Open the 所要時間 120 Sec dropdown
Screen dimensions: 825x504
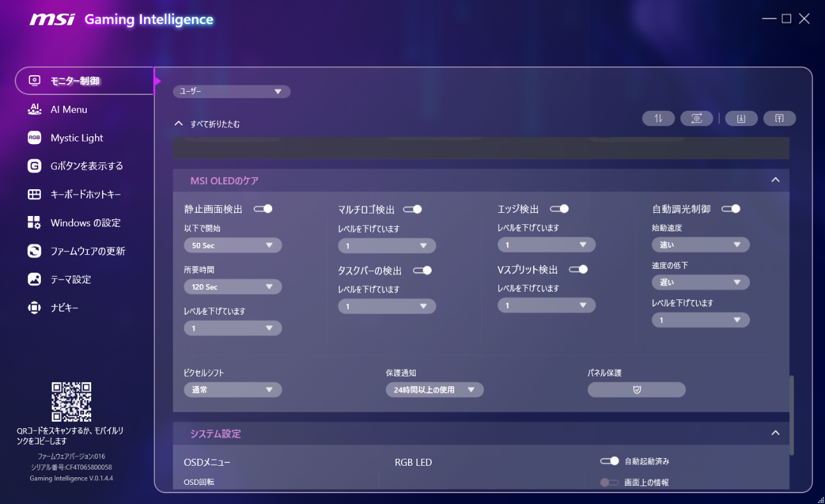[x=233, y=287]
